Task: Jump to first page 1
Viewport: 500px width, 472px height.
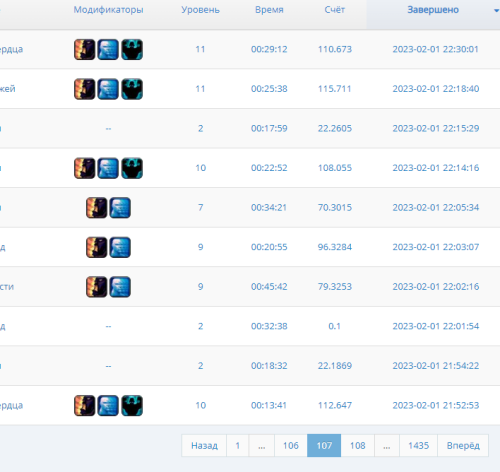Action: point(238,445)
